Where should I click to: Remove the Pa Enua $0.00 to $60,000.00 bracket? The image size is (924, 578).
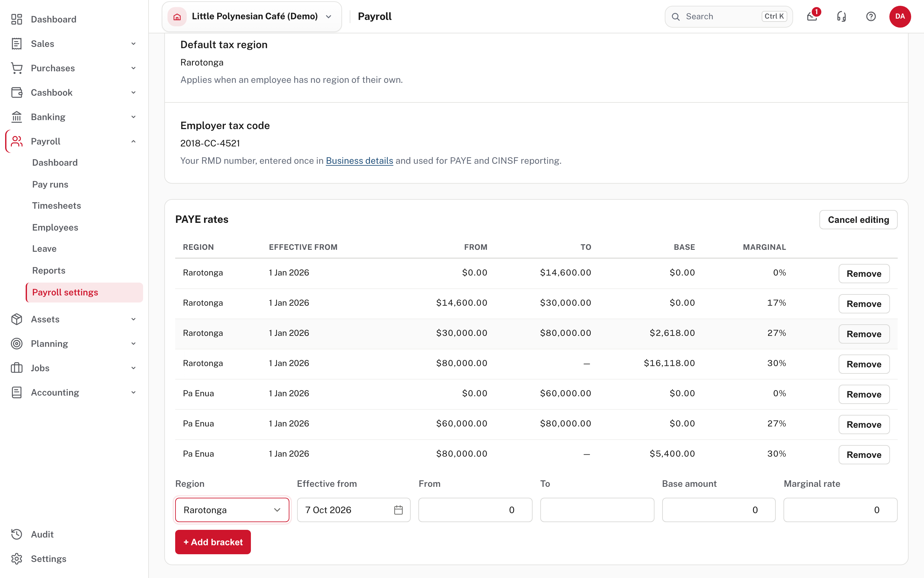864,395
